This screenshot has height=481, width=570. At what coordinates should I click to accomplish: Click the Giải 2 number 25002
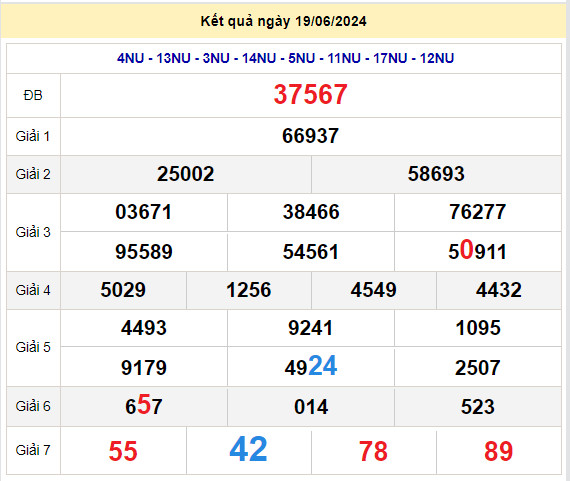(185, 174)
